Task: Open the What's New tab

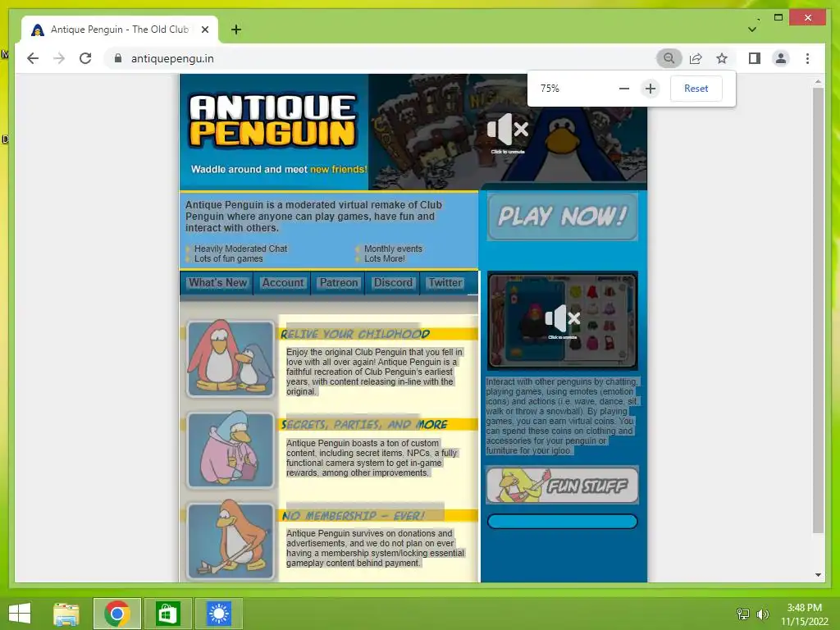Action: point(217,283)
